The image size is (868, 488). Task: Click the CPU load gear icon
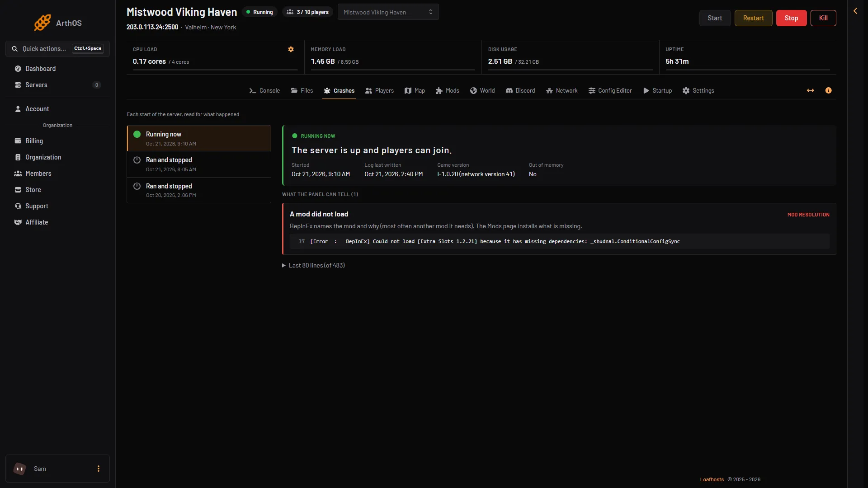click(x=291, y=49)
